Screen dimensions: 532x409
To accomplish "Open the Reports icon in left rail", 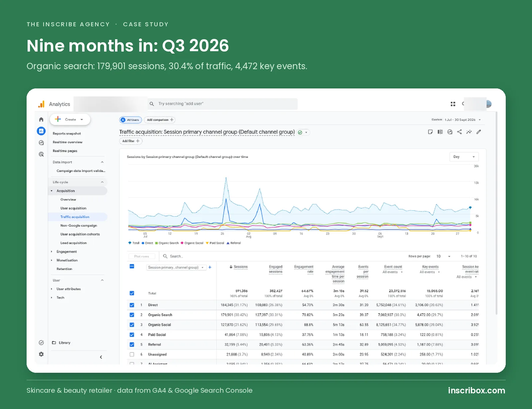I will pos(41,131).
